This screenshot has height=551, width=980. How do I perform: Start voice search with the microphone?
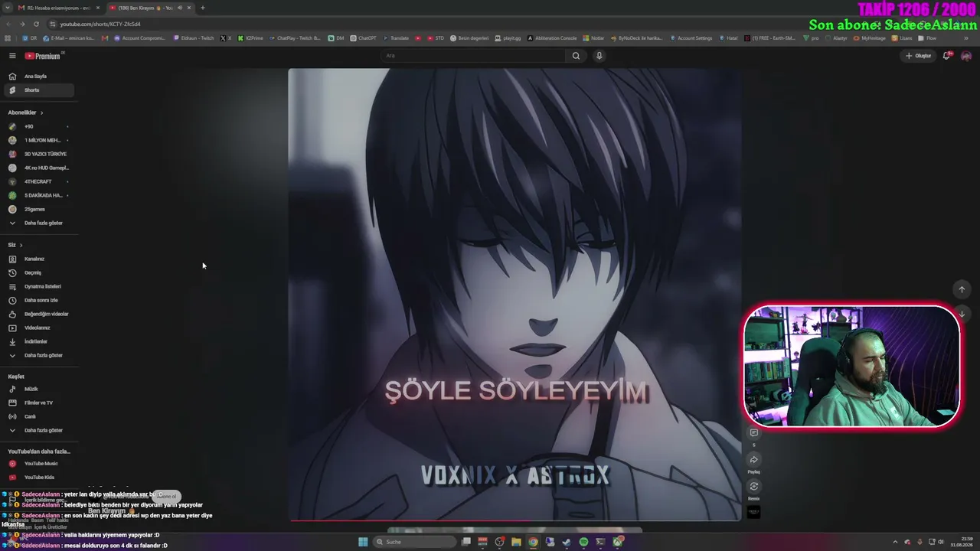599,56
